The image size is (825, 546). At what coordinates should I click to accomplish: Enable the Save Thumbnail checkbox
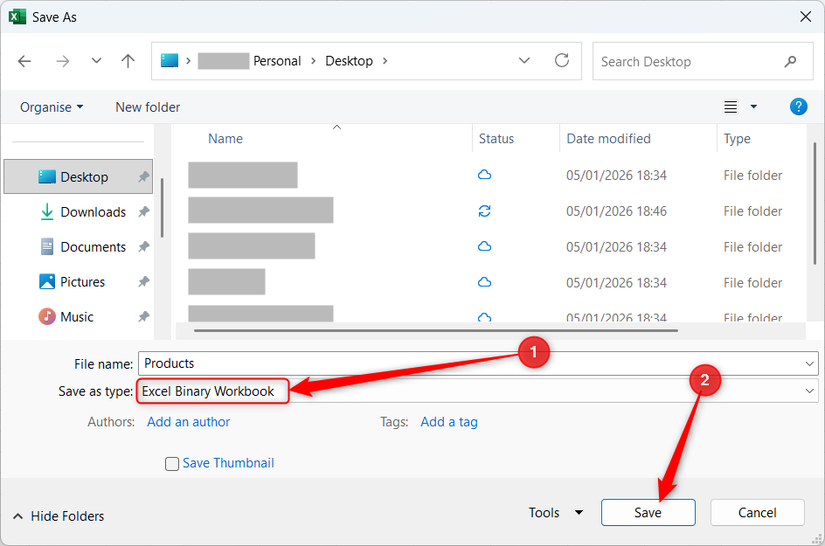tap(172, 464)
